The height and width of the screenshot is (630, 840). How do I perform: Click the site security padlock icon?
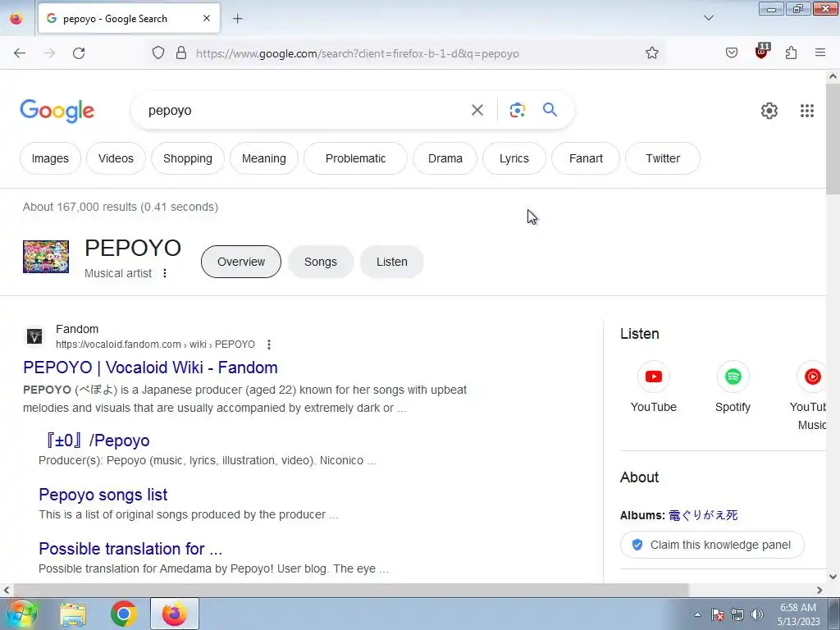pyautogui.click(x=181, y=52)
